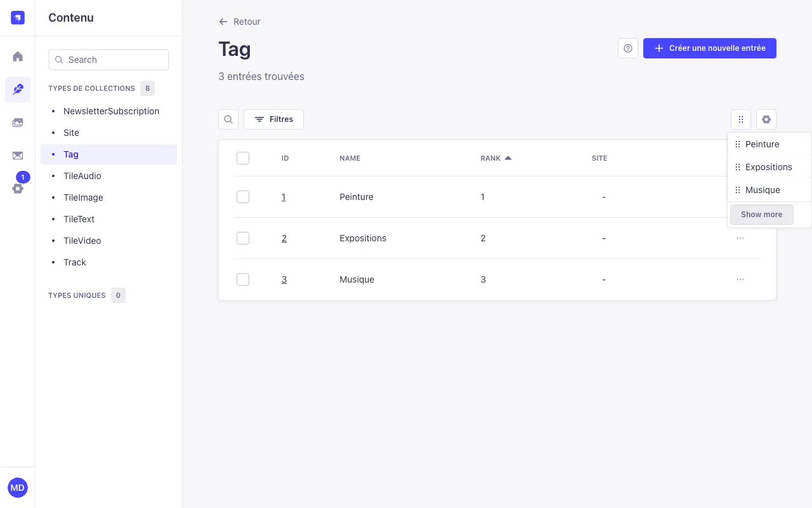The height and width of the screenshot is (508, 812).
Task: Open row actions for Expositions
Action: [740, 238]
